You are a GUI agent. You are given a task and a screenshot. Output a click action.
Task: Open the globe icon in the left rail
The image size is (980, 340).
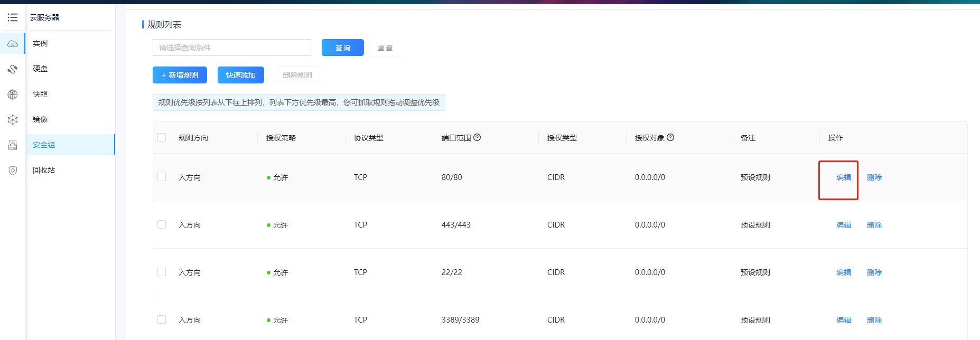[x=13, y=94]
